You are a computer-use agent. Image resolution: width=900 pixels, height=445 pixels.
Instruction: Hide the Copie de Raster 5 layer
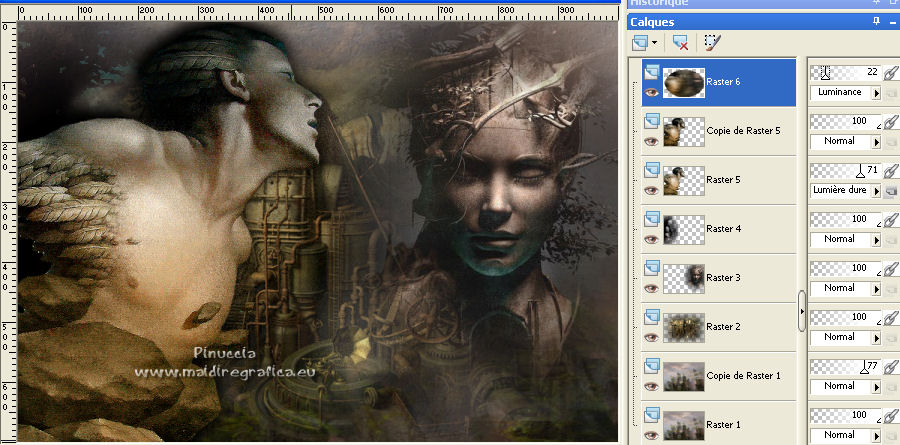coord(651,141)
